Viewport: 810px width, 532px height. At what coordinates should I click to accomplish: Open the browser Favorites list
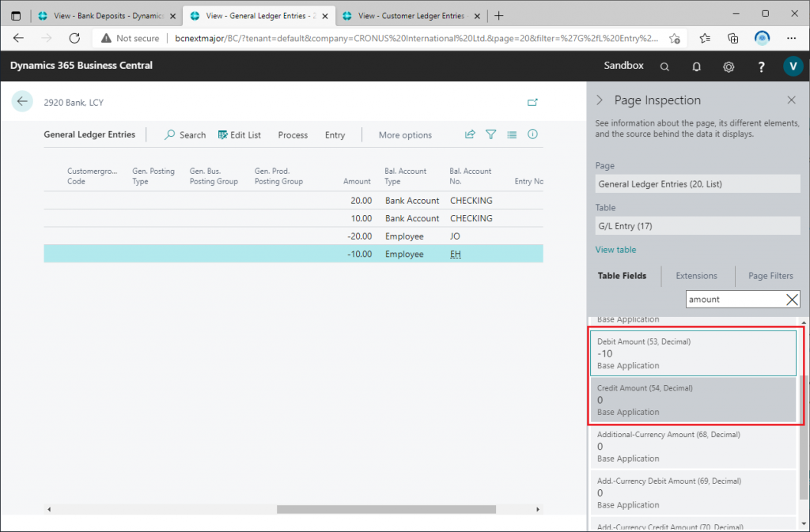click(x=705, y=38)
